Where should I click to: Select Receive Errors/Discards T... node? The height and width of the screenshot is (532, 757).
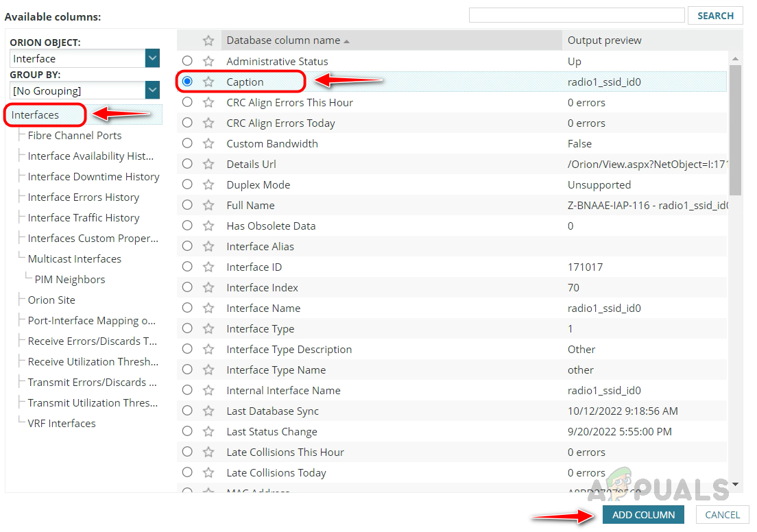click(x=92, y=341)
